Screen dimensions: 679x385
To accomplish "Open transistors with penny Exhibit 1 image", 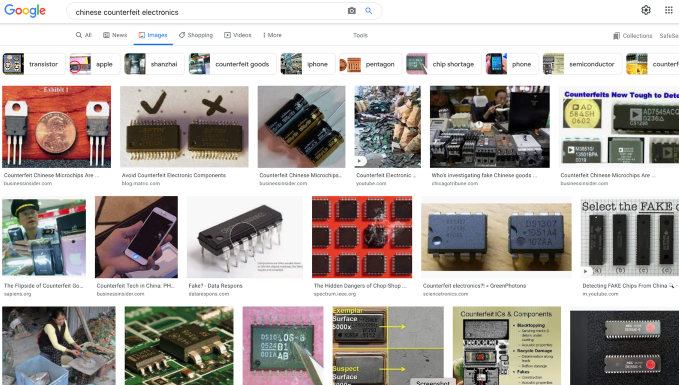I will 56,126.
